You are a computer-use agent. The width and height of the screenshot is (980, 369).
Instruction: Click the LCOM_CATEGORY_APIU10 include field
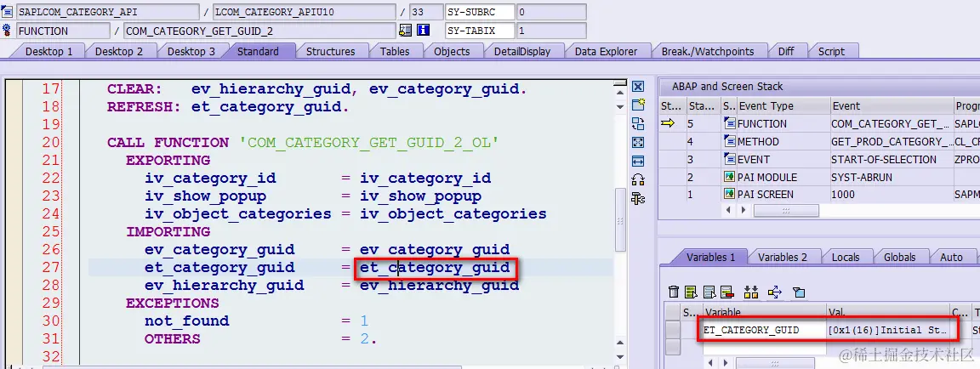(x=304, y=12)
